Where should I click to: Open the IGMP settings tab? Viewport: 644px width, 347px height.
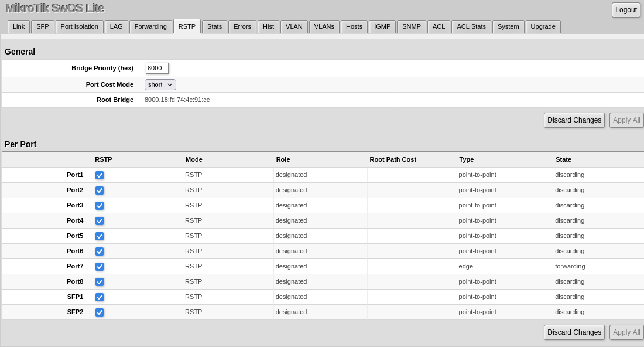click(382, 26)
